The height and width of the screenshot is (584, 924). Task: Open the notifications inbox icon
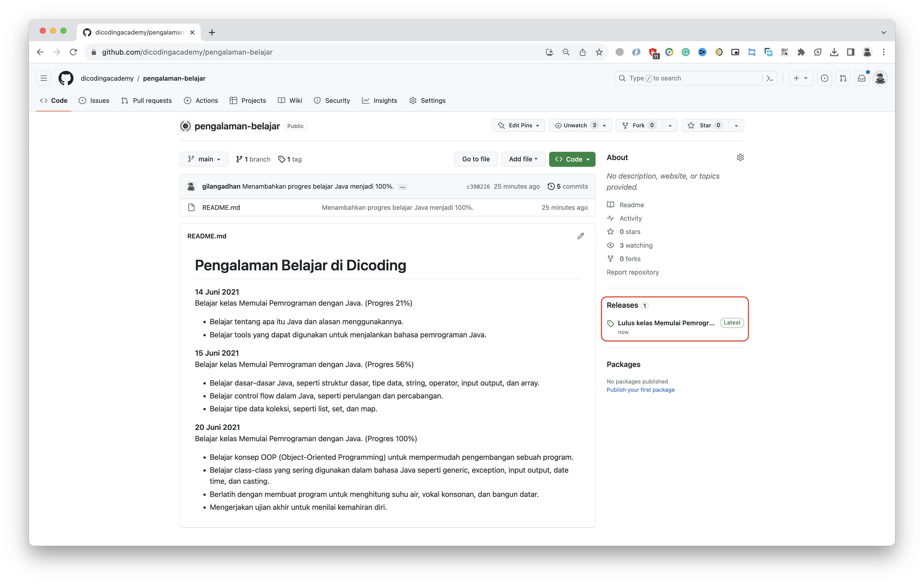[x=862, y=78]
